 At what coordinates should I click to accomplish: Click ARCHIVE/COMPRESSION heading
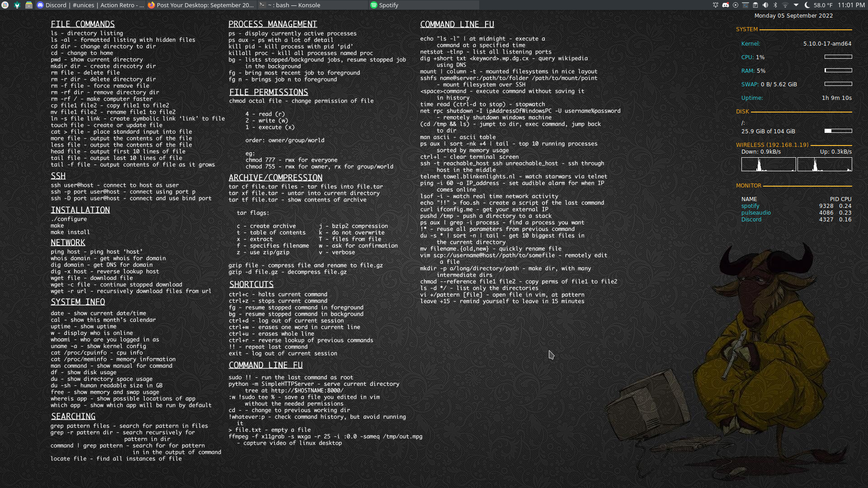(275, 178)
